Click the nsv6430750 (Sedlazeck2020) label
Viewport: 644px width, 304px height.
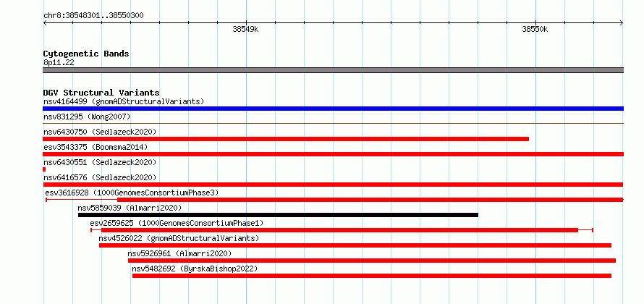point(100,132)
